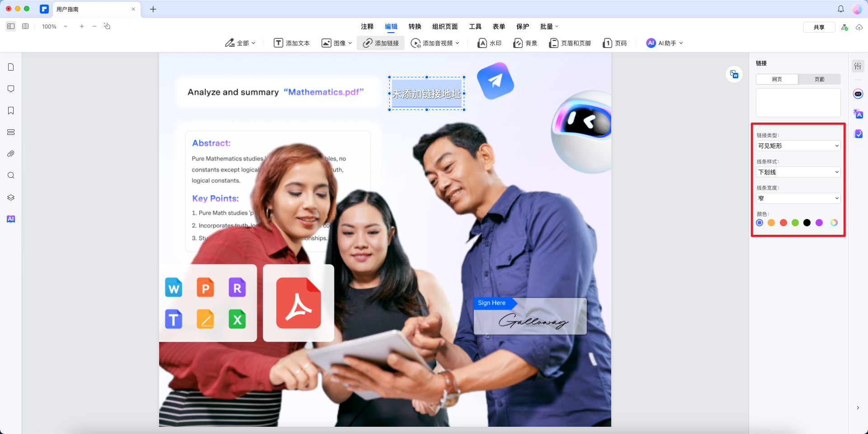The width and height of the screenshot is (868, 434).
Task: Open the layers panel icon
Action: 11,198
